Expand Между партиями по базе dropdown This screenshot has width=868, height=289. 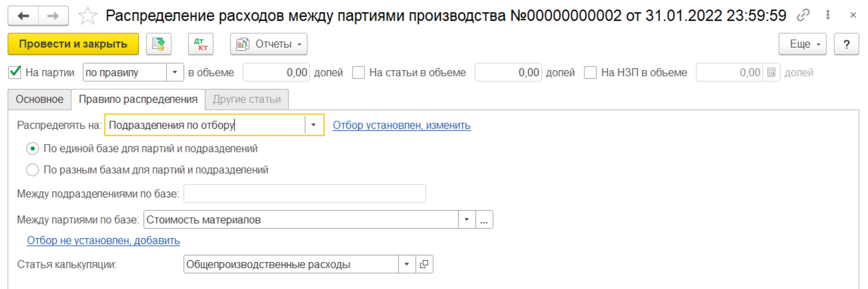[x=466, y=220]
